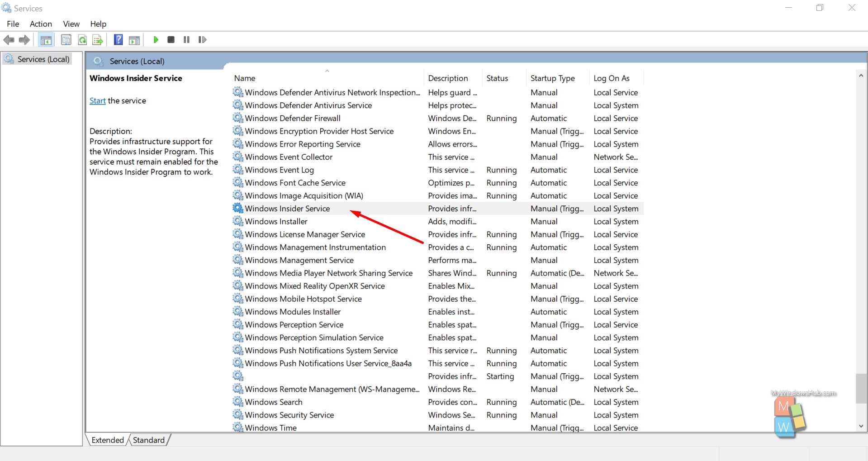Viewport: 868px width, 461px height.
Task: Click the Export List toolbar icon
Action: tap(98, 40)
